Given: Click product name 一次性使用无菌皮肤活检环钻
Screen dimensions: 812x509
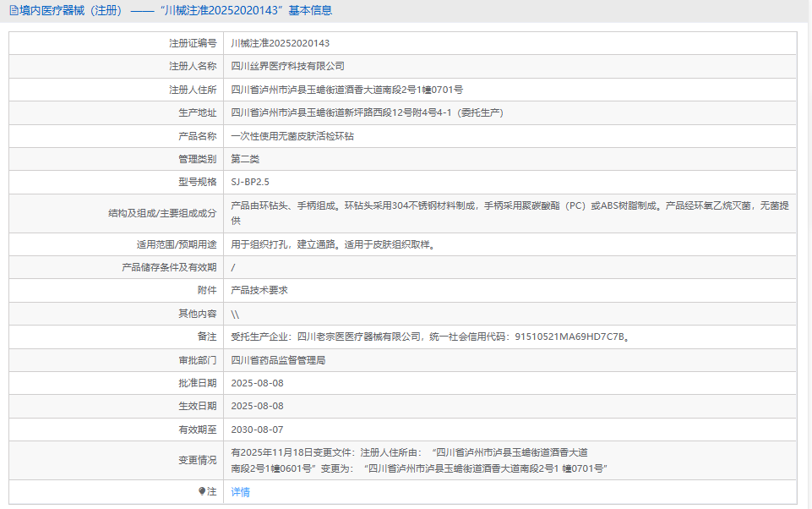Looking at the screenshot, I should (292, 135).
